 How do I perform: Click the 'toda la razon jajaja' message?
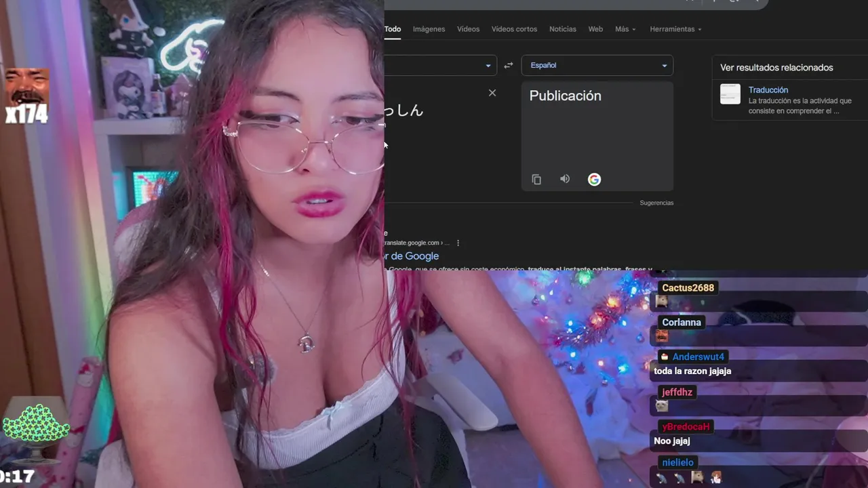(692, 371)
